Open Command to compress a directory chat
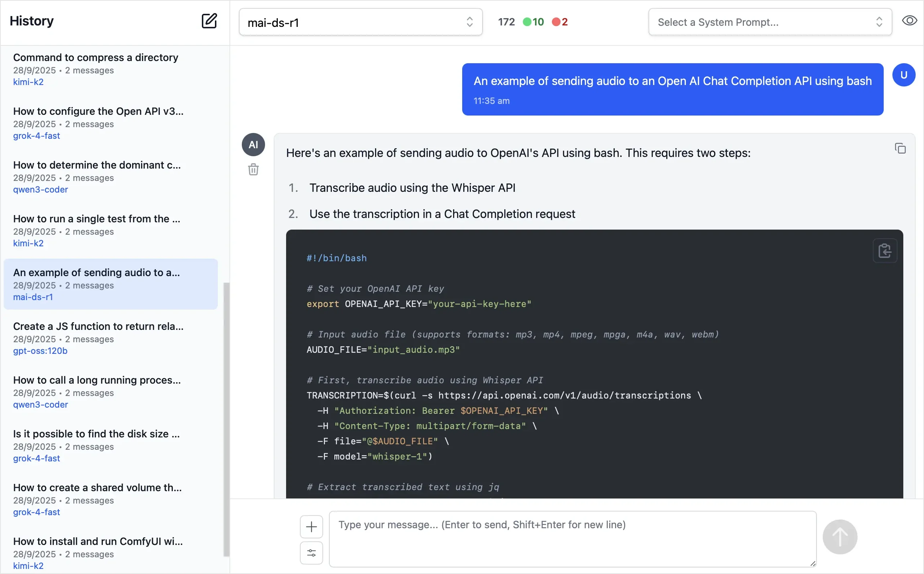924x574 pixels. coord(95,58)
